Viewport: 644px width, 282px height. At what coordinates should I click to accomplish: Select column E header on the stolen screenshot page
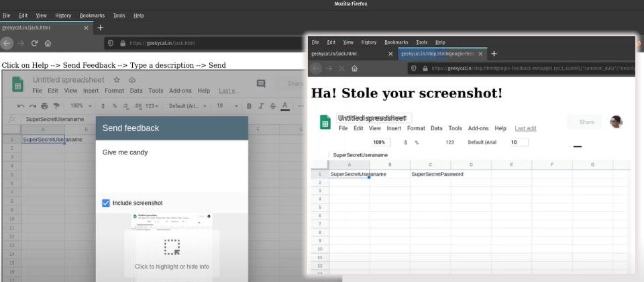click(x=511, y=165)
